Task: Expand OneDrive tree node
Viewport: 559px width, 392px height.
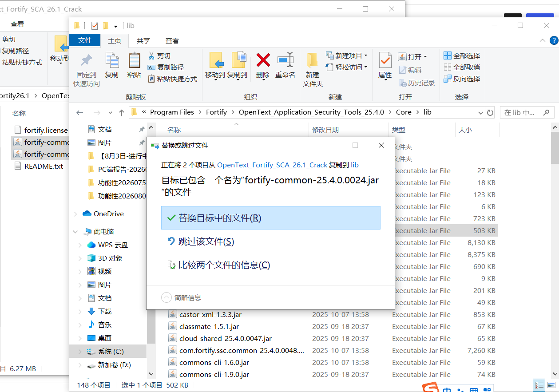Action: point(76,214)
